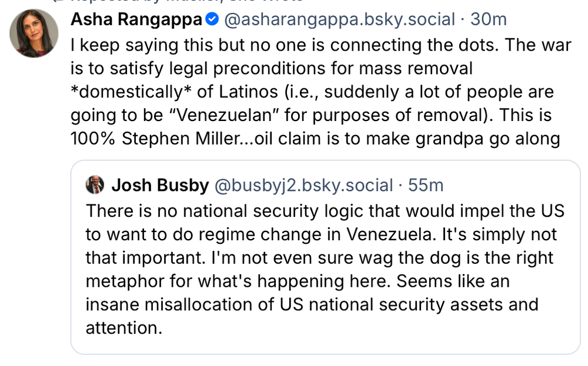Open the 55m quoted post timestamp
This screenshot has height=366, width=588.
point(426,186)
